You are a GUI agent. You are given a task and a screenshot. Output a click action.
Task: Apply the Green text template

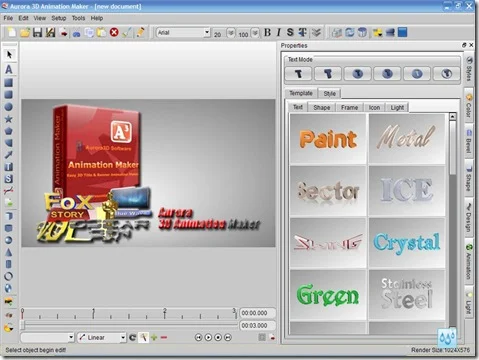(x=328, y=295)
